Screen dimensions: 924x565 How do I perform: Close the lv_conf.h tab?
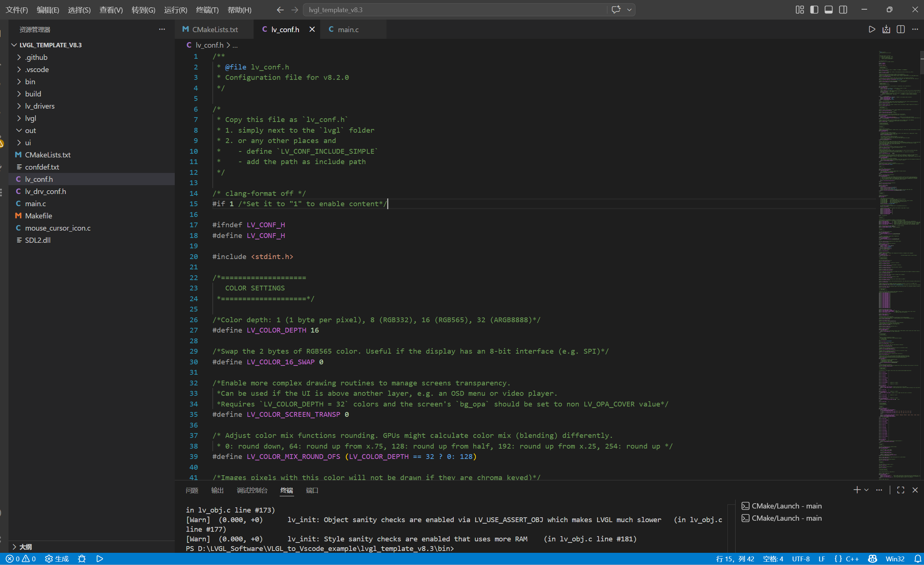tap(312, 29)
